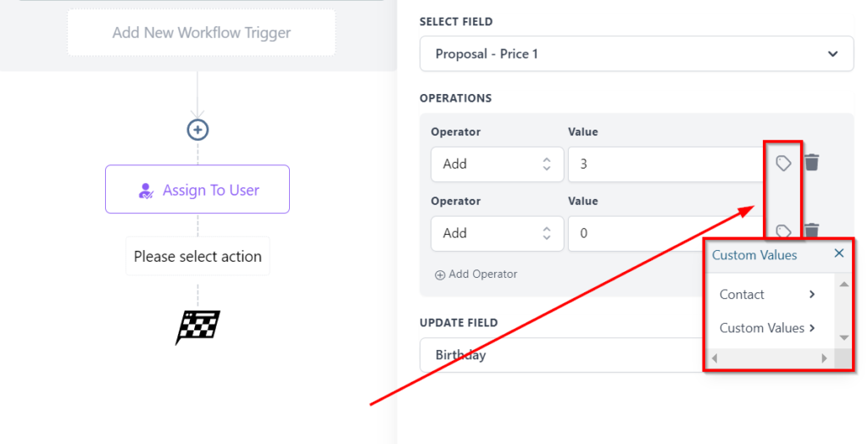Click Add New Workflow Trigger

click(x=202, y=33)
